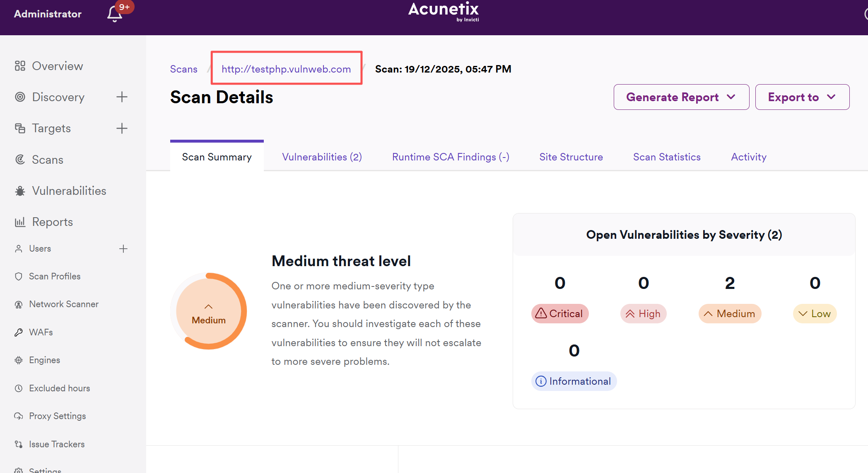The width and height of the screenshot is (868, 473).
Task: Click the WAFs key icon
Action: pos(19,332)
